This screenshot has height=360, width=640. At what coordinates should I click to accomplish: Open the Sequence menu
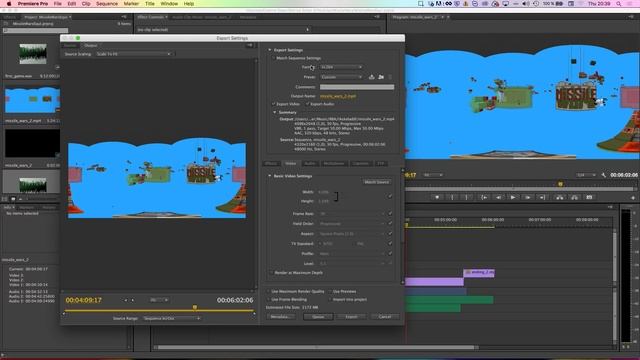coord(107,4)
